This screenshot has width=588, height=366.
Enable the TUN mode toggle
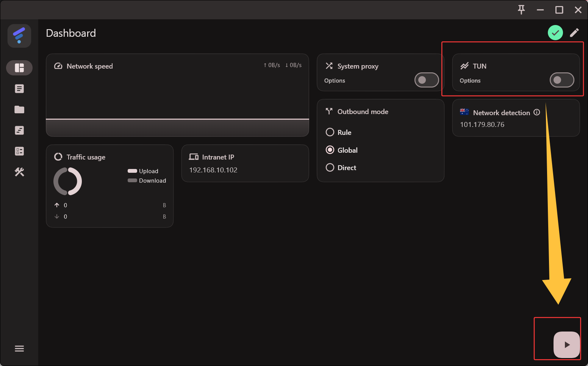(x=562, y=80)
